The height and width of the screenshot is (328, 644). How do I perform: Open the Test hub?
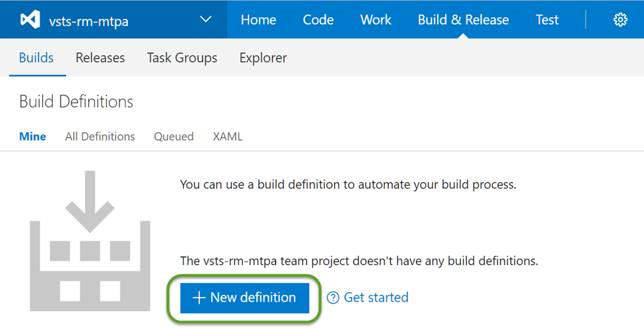(547, 20)
